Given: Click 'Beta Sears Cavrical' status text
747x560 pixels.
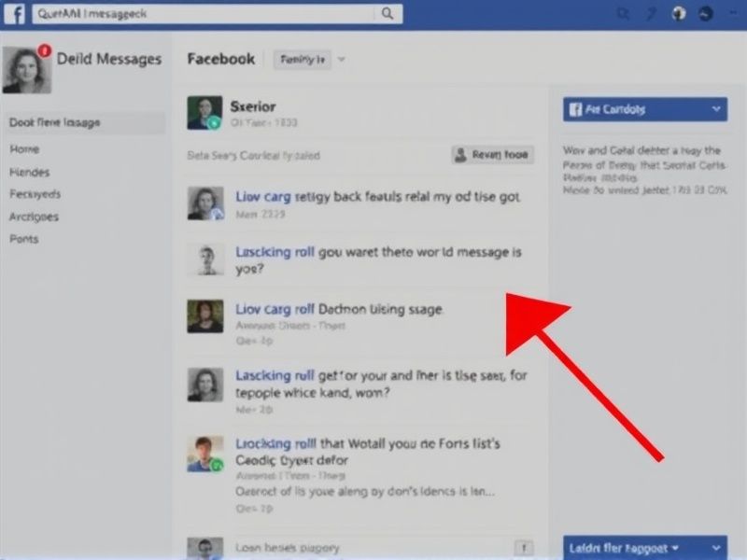Looking at the screenshot, I should (253, 156).
